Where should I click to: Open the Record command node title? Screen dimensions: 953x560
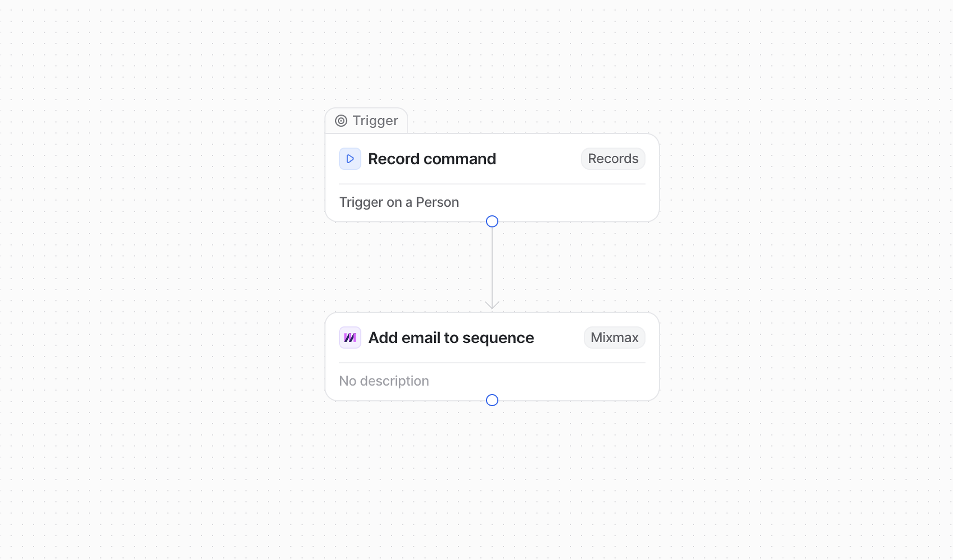[432, 159]
